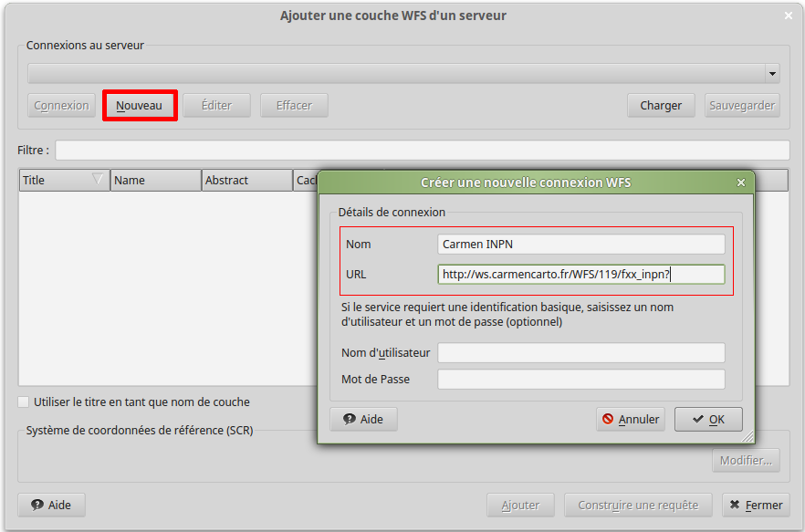Focus the Nom d'utilisateur field

click(580, 352)
